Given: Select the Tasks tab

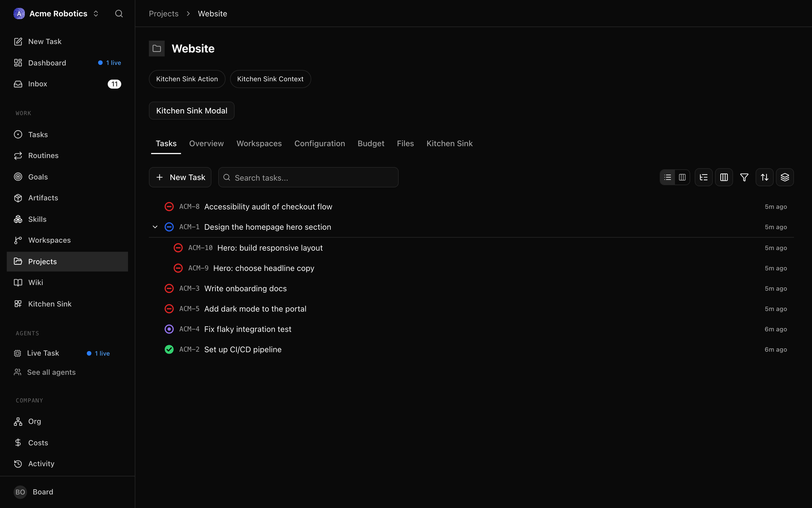Looking at the screenshot, I should point(166,143).
